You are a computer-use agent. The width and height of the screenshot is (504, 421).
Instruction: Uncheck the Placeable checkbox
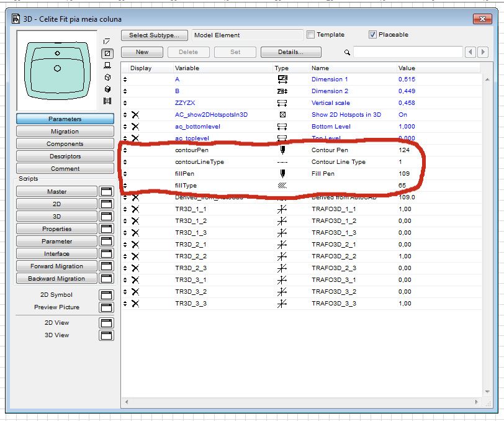pyautogui.click(x=372, y=34)
